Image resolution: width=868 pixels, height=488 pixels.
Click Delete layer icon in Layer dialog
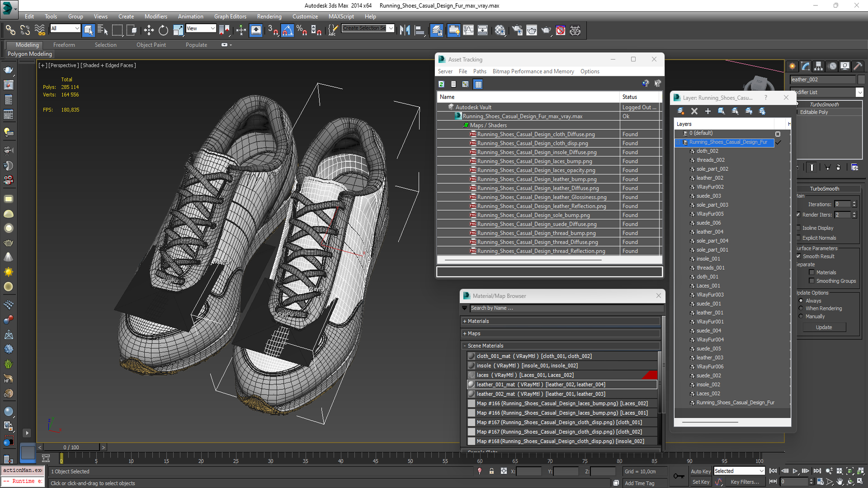click(x=694, y=111)
